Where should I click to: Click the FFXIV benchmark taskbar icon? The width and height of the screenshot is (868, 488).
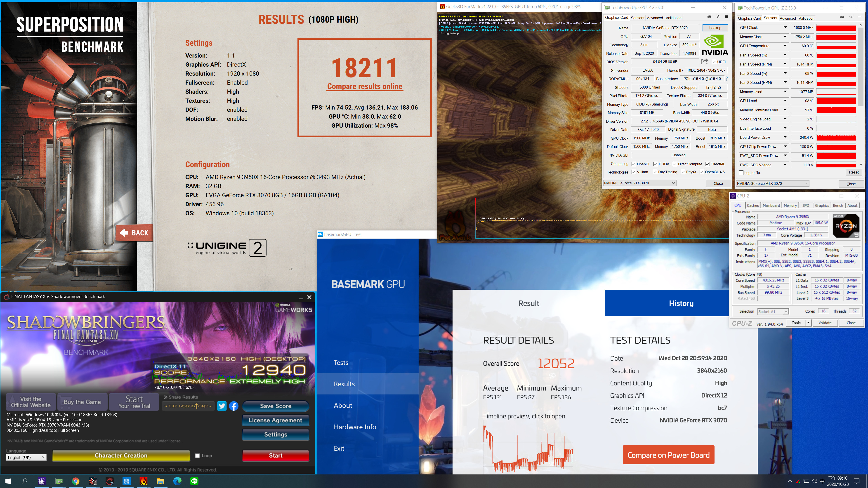pos(109,481)
